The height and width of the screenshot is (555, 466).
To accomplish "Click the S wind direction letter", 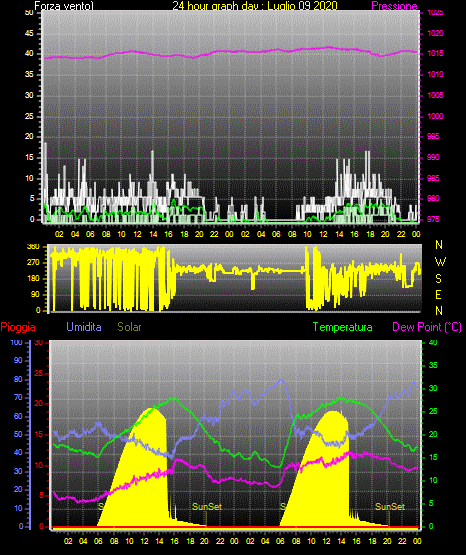I will point(439,279).
